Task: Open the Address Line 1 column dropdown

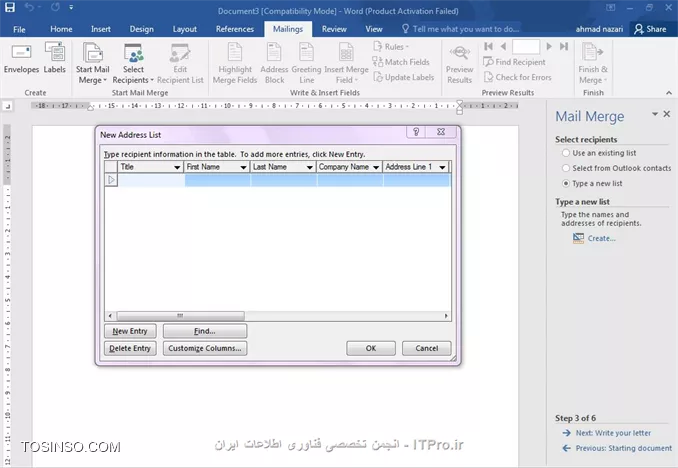Action: [x=442, y=167]
